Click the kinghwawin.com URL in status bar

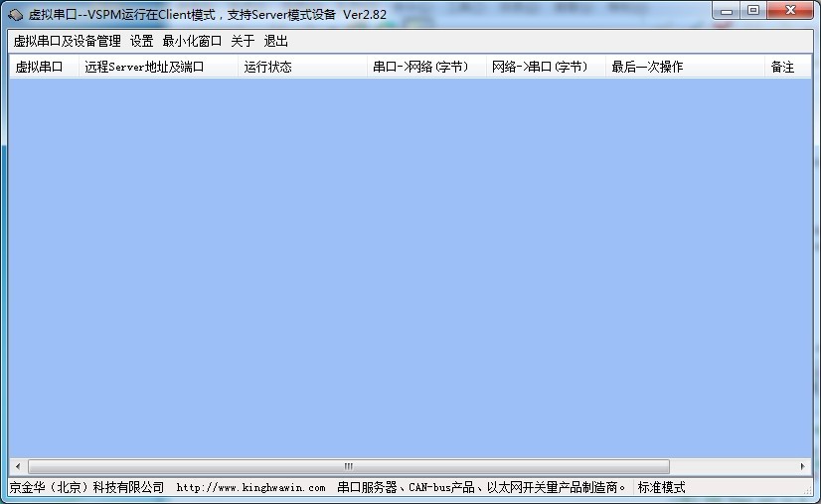250,488
